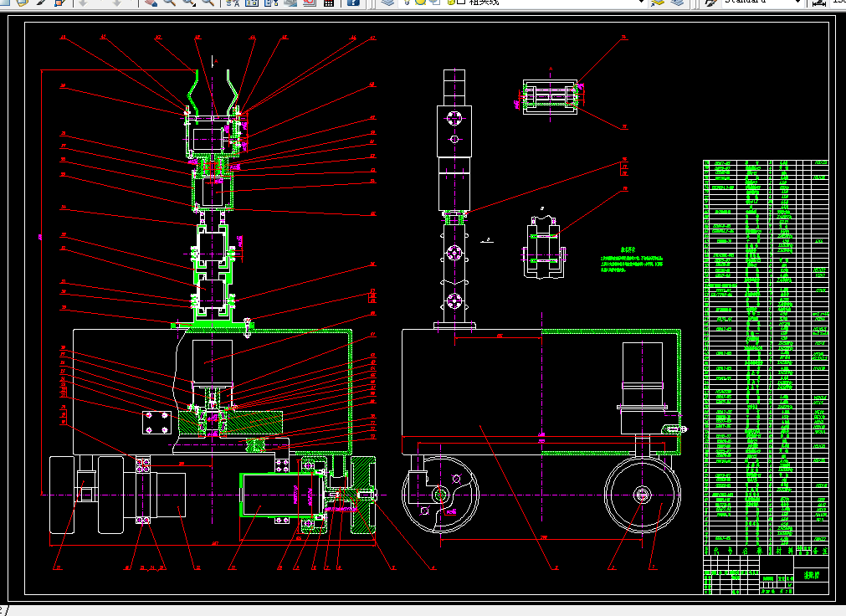Select the 447 dimension at drawing bottom
846x616 pixels.
pyautogui.click(x=215, y=544)
